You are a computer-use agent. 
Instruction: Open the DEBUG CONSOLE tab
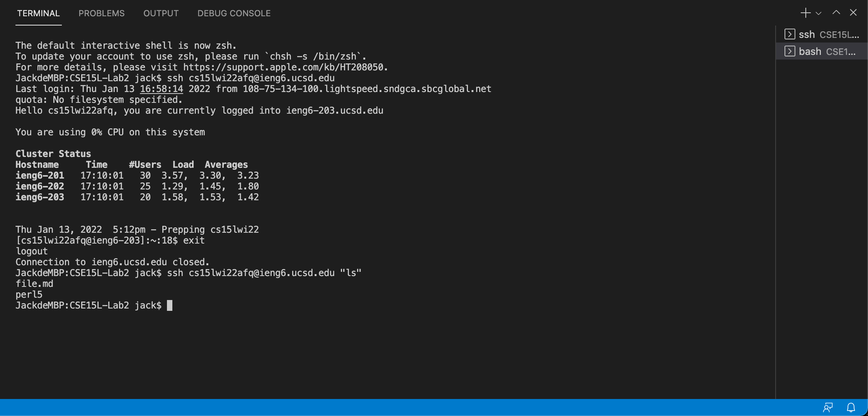point(233,13)
